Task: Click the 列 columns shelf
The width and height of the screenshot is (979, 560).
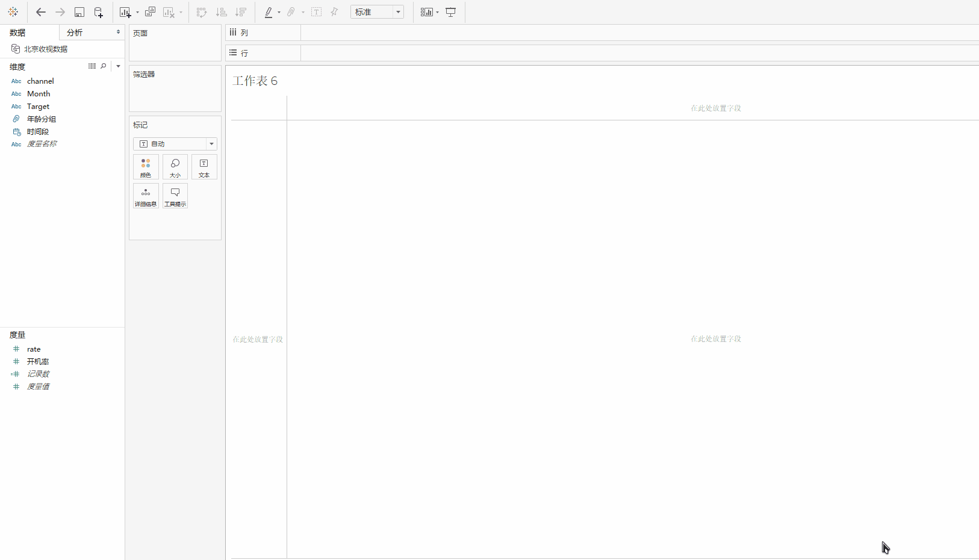Action: click(602, 33)
